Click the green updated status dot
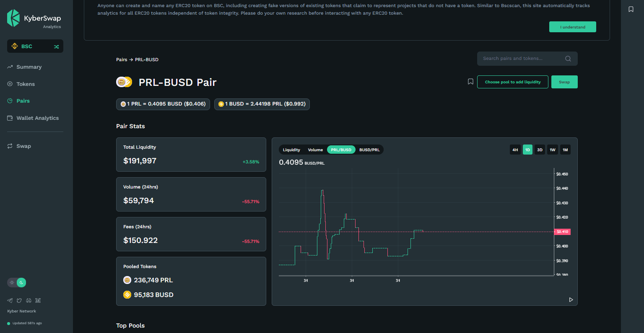The image size is (644, 333). pyautogui.click(x=9, y=323)
